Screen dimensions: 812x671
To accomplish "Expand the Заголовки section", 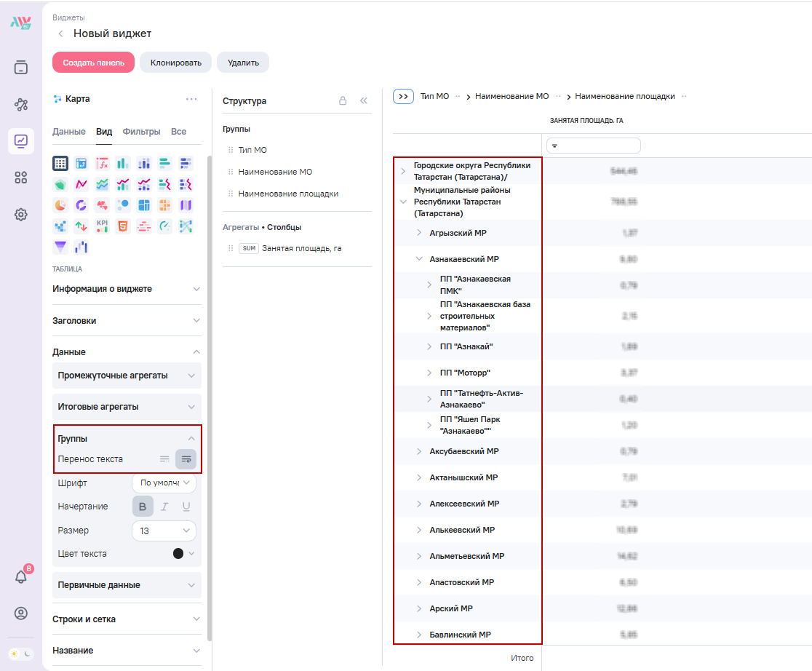I will point(127,321).
